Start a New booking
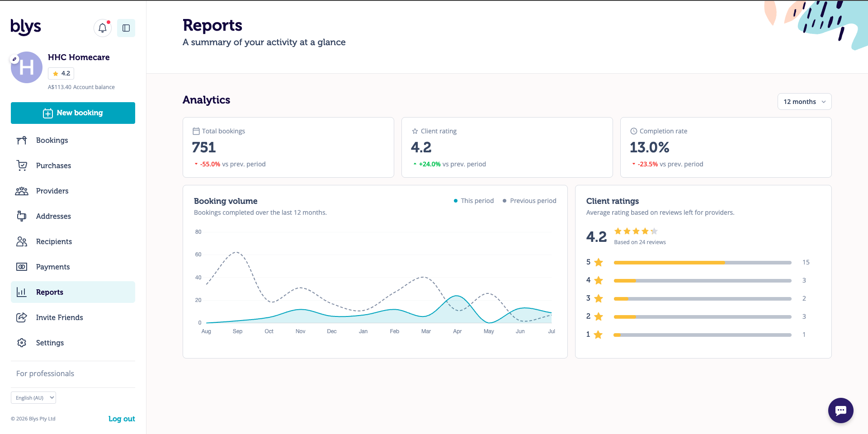 [x=73, y=113]
